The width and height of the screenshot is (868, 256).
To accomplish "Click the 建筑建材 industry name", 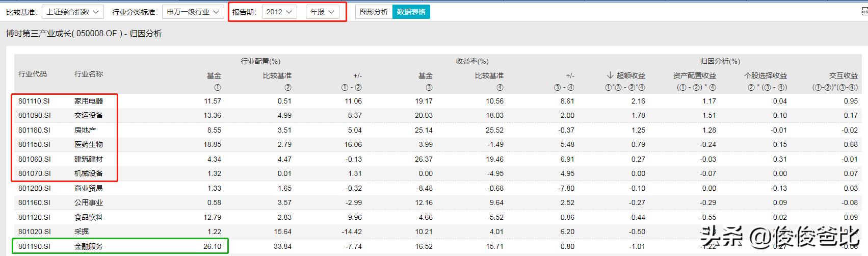I will (89, 159).
